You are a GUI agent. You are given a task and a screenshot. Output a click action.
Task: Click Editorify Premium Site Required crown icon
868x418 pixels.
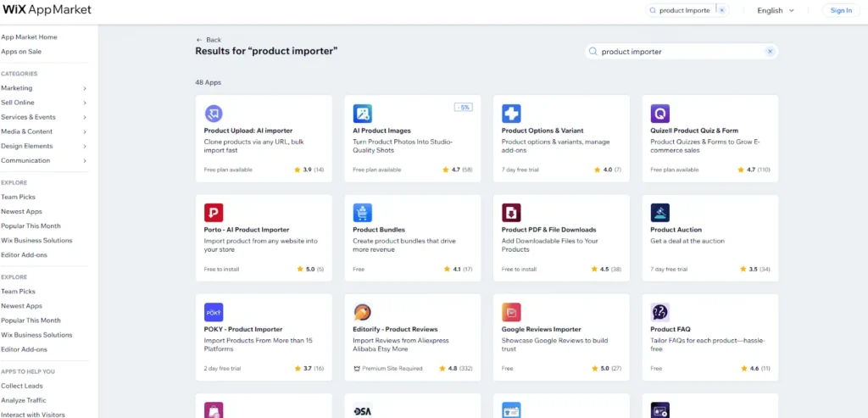pos(357,368)
